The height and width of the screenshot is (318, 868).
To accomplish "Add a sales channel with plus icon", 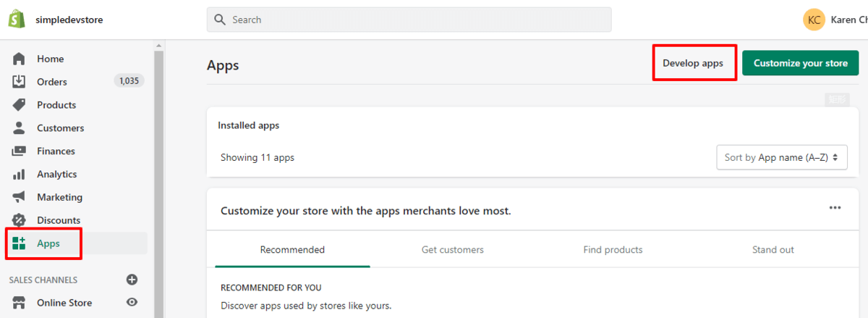I will tap(132, 280).
